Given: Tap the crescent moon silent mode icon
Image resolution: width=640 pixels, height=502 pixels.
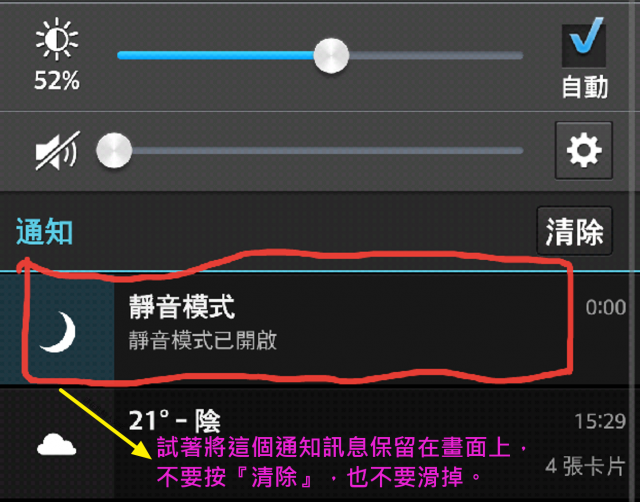Looking at the screenshot, I should pyautogui.click(x=57, y=331).
